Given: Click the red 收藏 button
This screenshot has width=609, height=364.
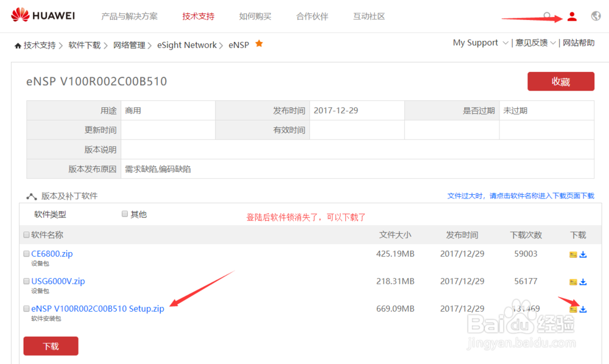Looking at the screenshot, I should 560,82.
